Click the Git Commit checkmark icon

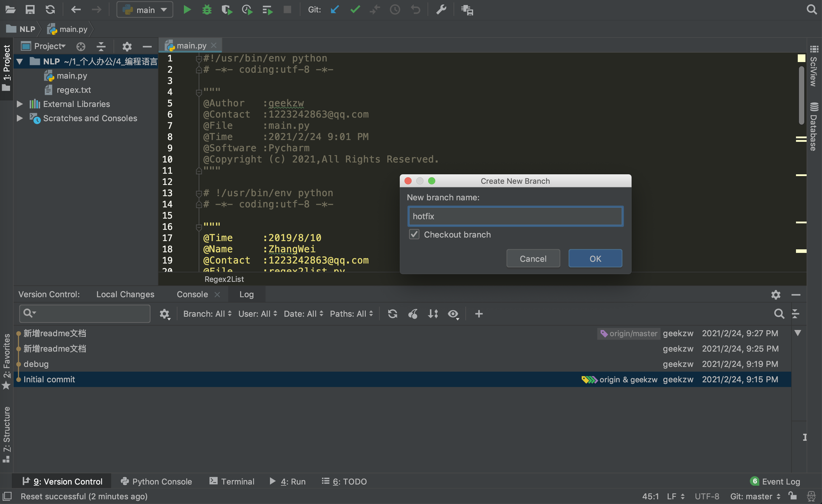(355, 10)
